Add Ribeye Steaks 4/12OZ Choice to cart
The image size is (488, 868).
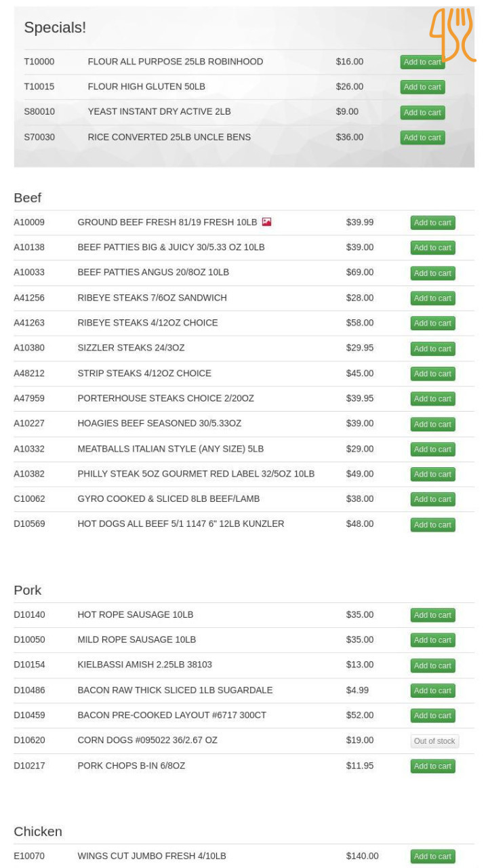(x=432, y=323)
